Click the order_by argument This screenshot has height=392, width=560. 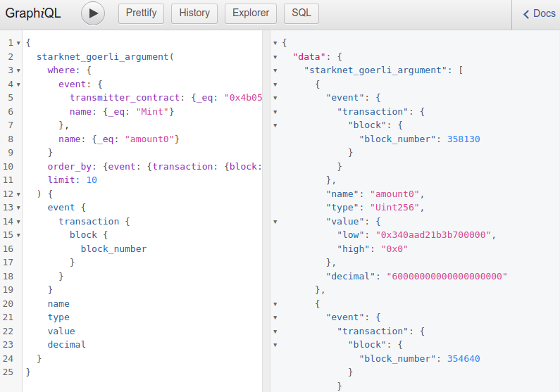pos(69,167)
